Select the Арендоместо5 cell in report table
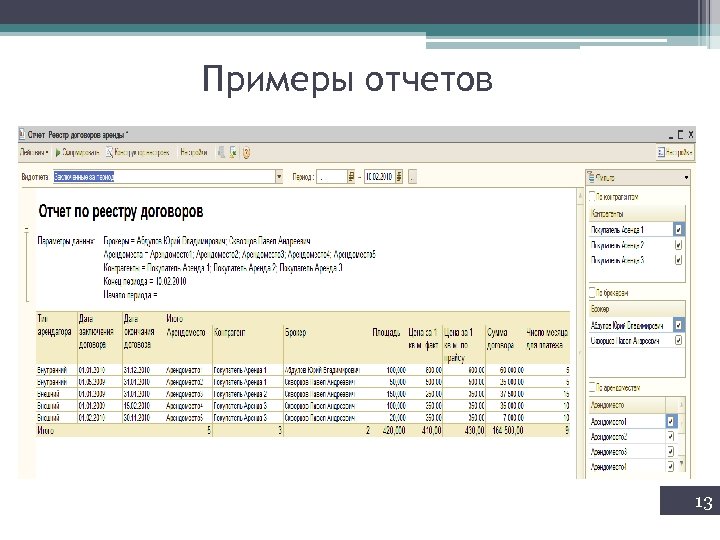This screenshot has height=540, width=720. tap(184, 418)
